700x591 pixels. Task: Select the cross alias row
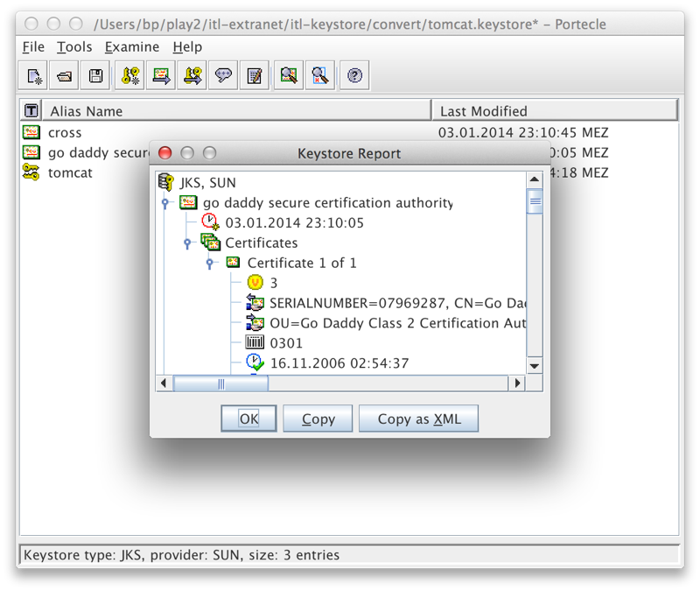[x=348, y=133]
